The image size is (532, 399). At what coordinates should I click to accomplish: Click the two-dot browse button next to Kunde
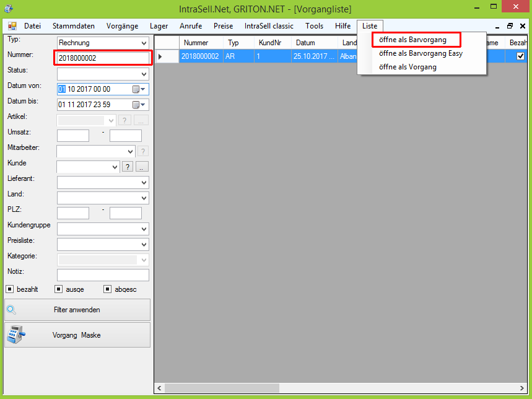142,167
